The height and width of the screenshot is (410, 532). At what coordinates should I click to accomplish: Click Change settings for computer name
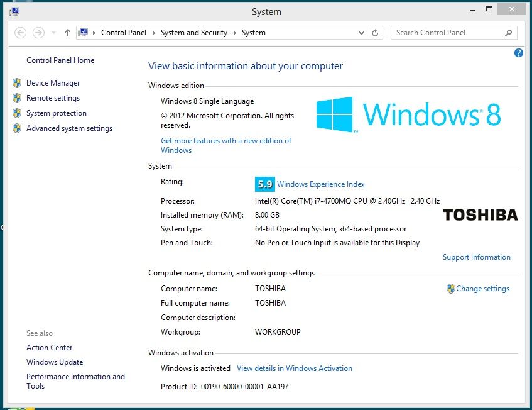click(x=482, y=289)
